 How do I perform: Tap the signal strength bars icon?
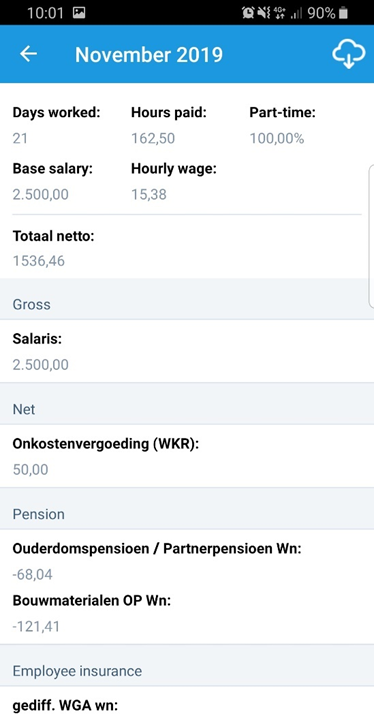(296, 14)
